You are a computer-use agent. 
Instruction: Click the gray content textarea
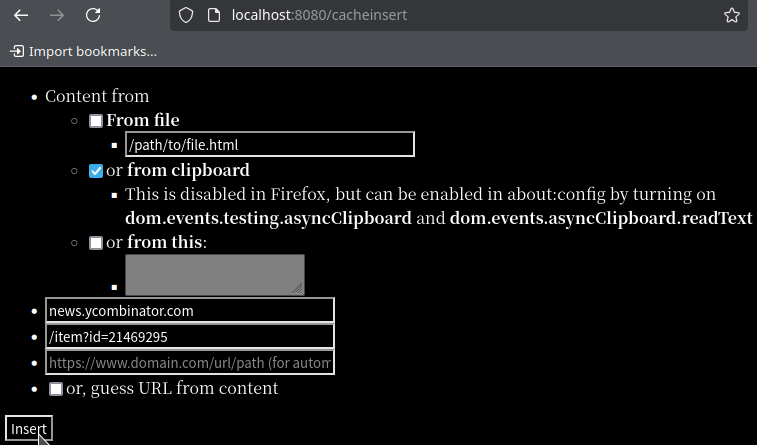pyautogui.click(x=214, y=274)
